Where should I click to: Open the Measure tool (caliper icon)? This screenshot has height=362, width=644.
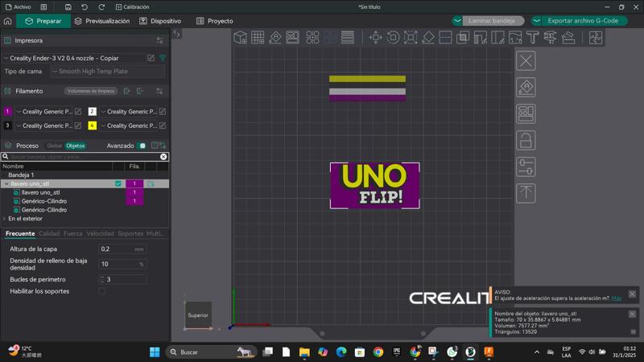551,37
